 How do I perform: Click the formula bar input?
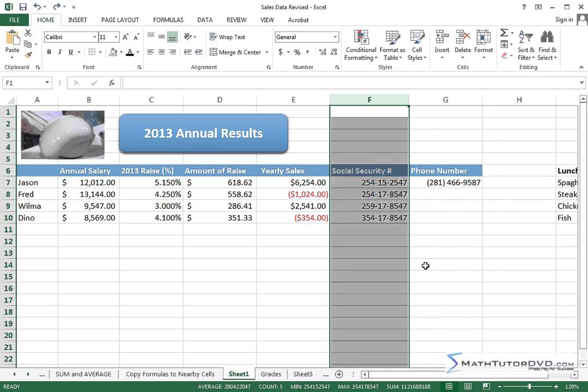click(351, 83)
